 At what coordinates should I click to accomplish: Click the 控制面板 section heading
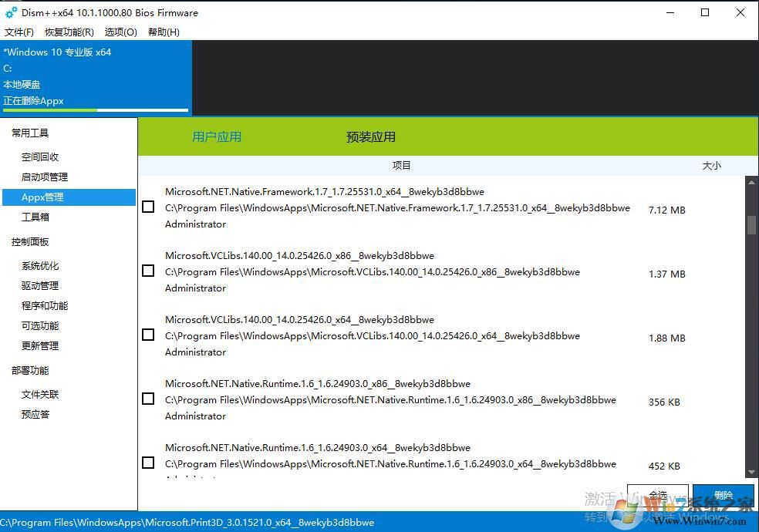coord(30,242)
